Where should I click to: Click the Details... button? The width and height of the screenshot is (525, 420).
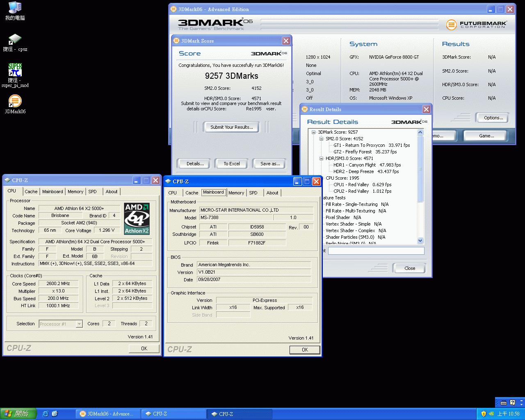pos(195,164)
